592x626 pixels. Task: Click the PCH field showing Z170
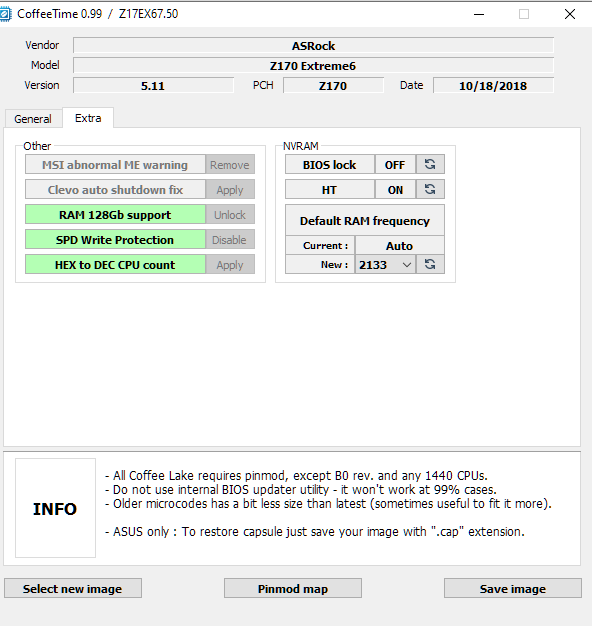pyautogui.click(x=333, y=85)
